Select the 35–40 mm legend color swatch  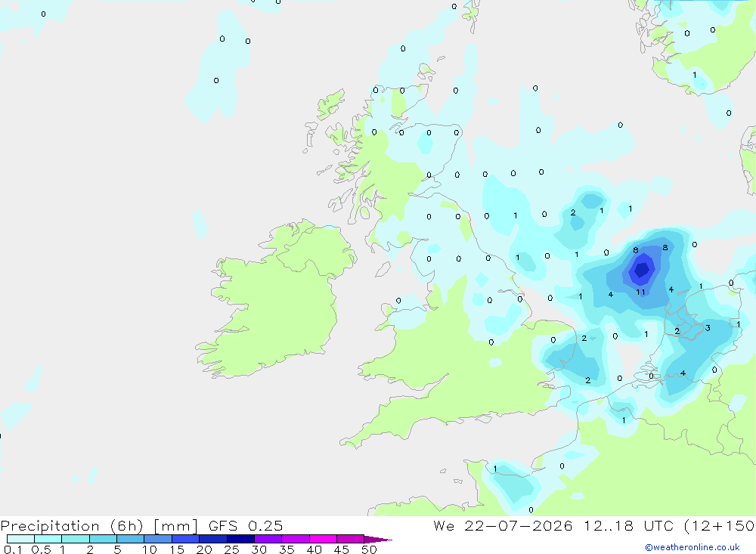[296, 539]
